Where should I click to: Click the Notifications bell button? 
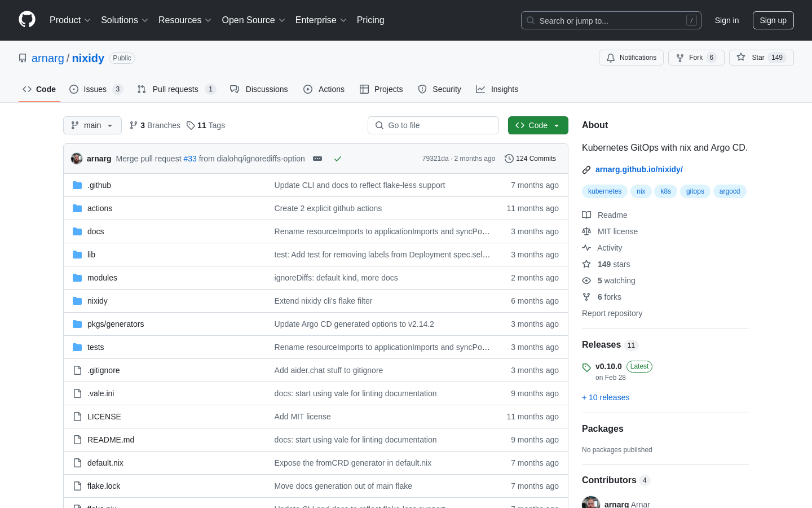631,58
